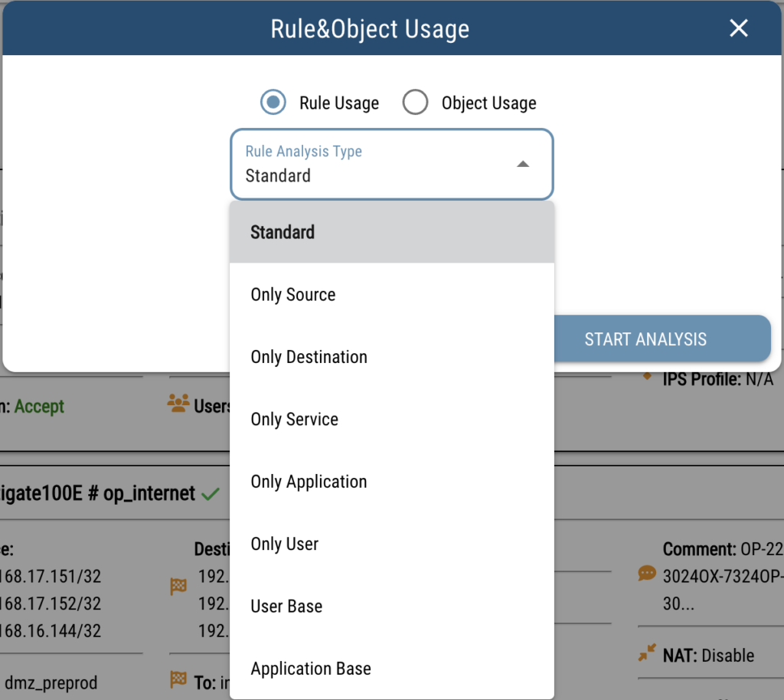Screen dimensions: 784x700
Task: Close the Rule&Object Usage dialog
Action: tap(738, 28)
